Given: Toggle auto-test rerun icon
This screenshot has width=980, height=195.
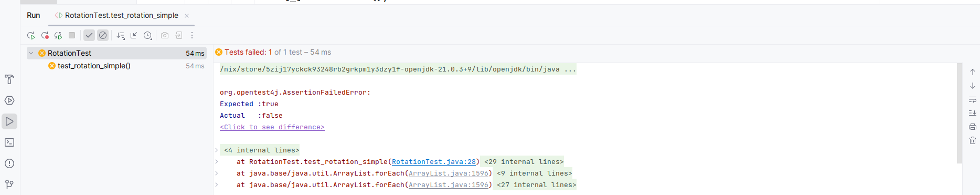Looking at the screenshot, I should 58,35.
